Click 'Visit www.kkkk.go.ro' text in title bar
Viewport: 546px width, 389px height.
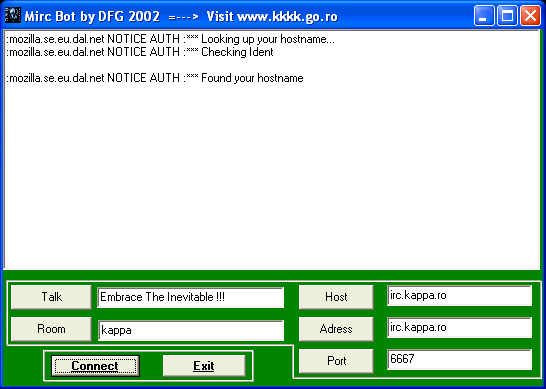pyautogui.click(x=272, y=16)
